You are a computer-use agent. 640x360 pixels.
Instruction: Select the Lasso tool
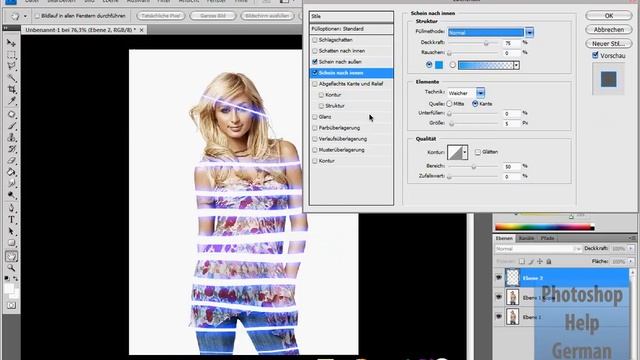pos(11,66)
